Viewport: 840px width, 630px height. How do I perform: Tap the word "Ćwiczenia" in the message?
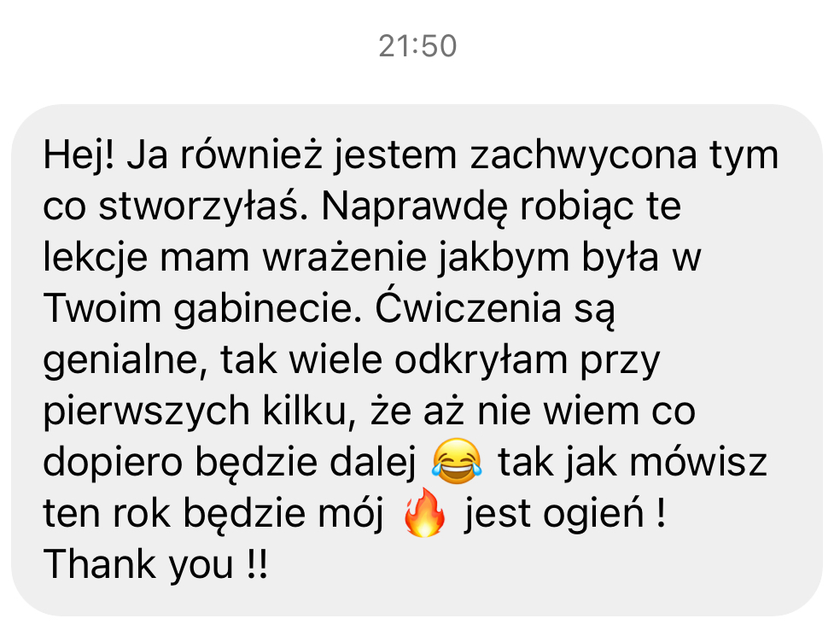pos(468,306)
